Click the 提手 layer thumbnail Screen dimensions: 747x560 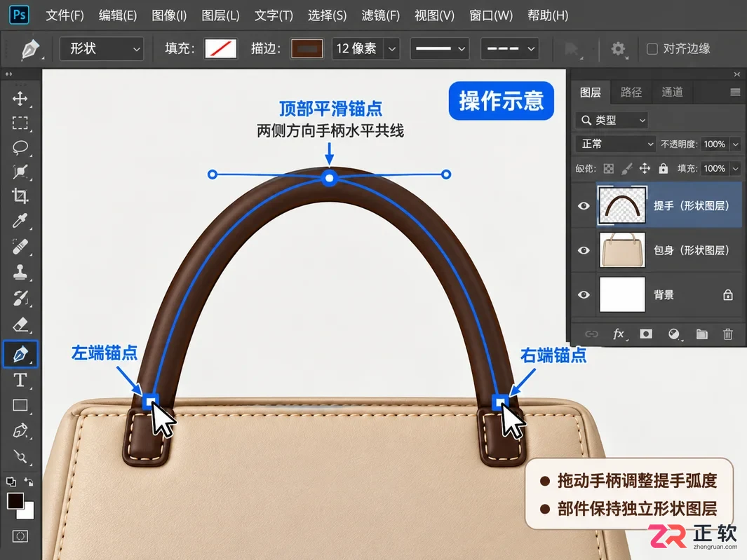(622, 206)
